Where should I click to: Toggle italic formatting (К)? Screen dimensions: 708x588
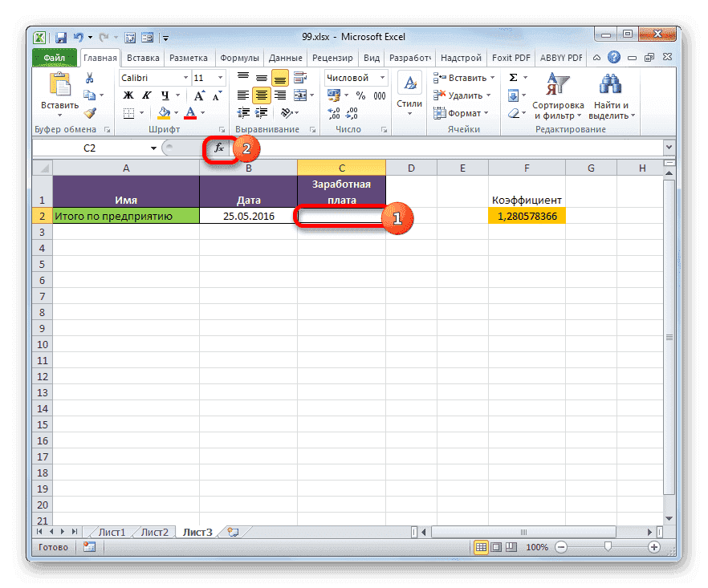[x=147, y=94]
